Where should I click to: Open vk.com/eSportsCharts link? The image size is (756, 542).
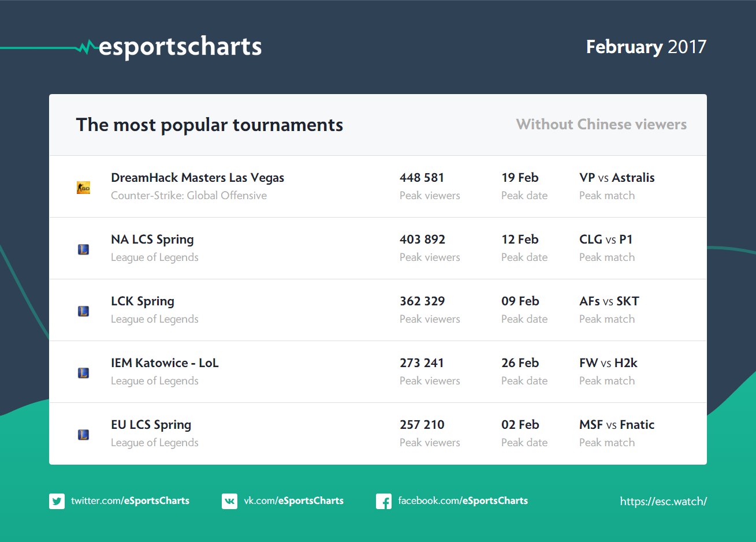pyautogui.click(x=293, y=501)
